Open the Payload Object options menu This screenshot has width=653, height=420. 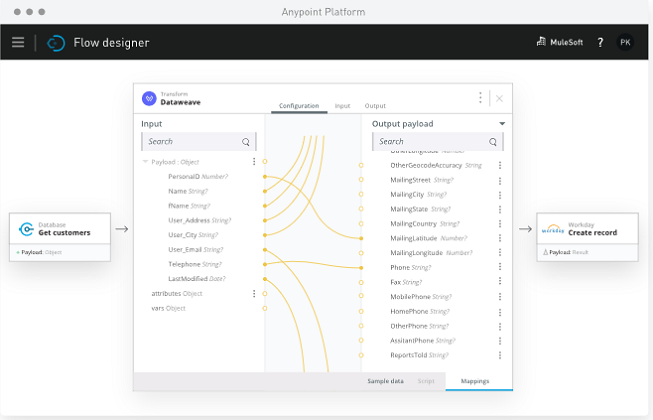(x=254, y=162)
